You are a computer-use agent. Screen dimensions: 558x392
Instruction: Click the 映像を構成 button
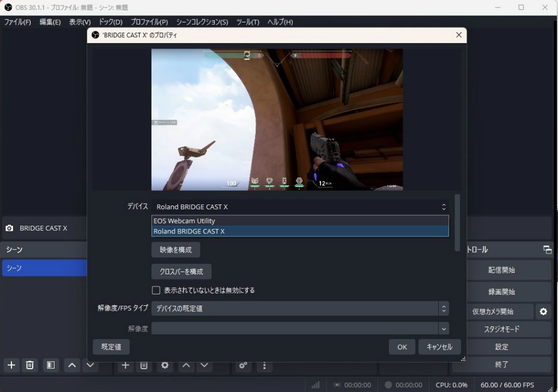(x=175, y=250)
